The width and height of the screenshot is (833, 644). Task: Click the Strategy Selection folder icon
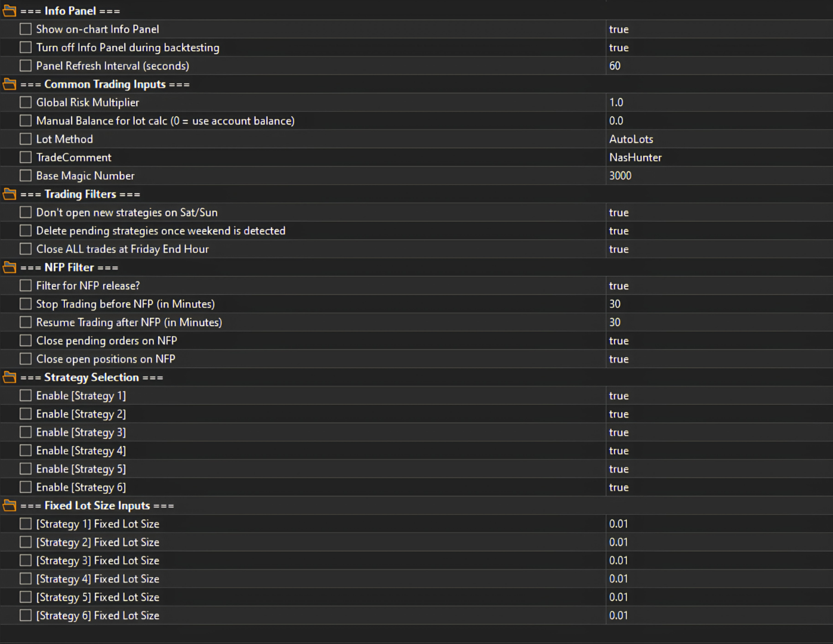10,377
